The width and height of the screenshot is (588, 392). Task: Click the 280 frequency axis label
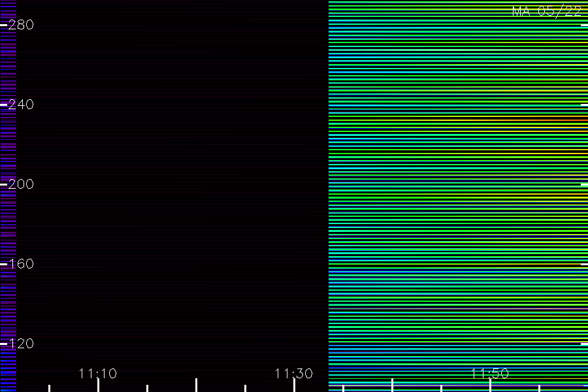(21, 25)
